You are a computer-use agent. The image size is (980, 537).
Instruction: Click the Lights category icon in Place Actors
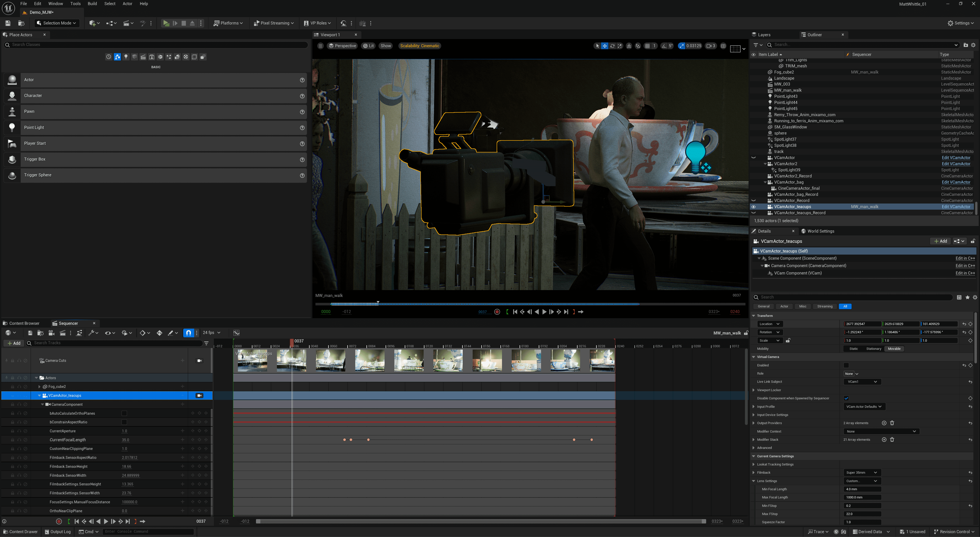[x=126, y=57]
